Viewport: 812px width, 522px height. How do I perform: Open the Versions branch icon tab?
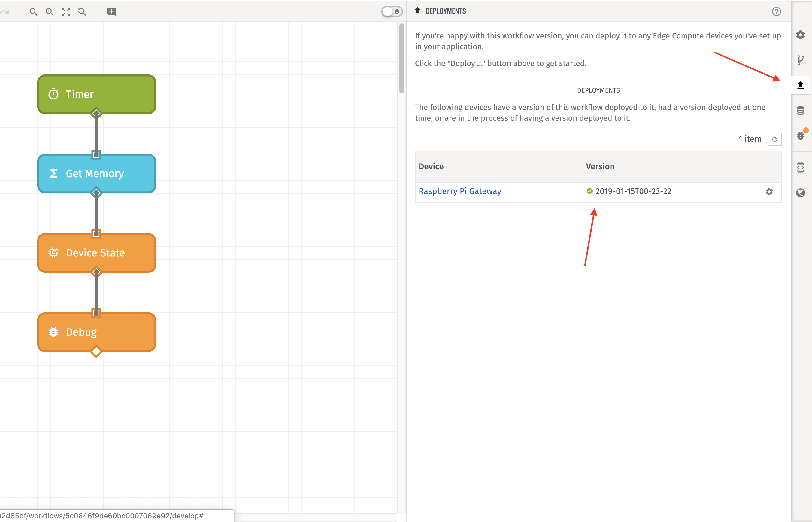coord(801,60)
